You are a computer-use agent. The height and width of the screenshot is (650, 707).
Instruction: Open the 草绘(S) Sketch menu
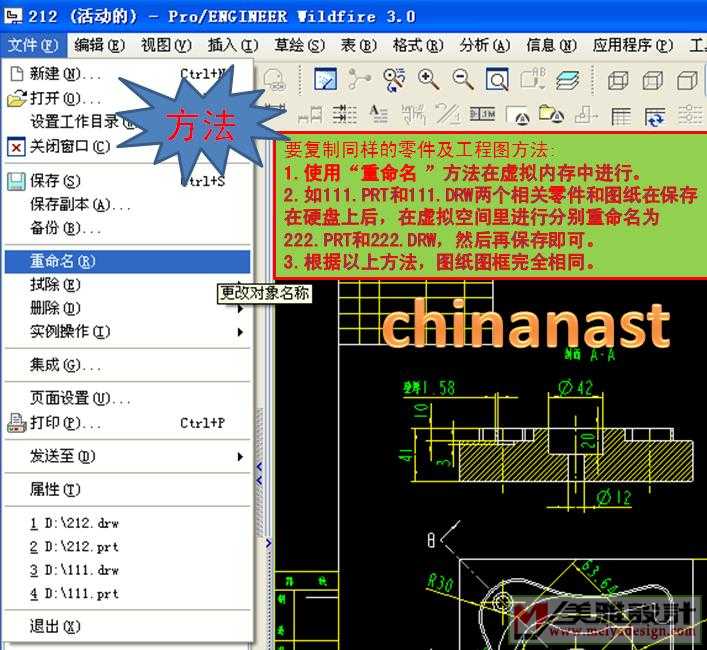(300, 45)
